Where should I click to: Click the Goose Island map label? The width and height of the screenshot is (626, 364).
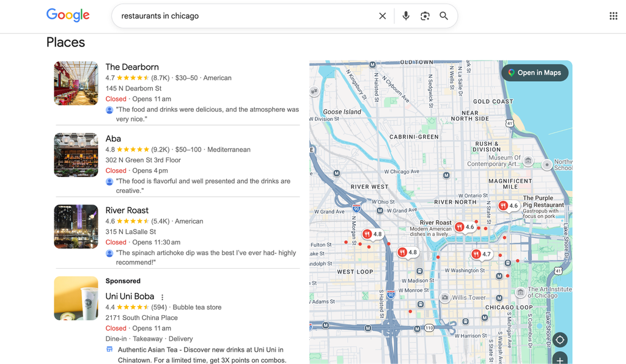pos(342,112)
